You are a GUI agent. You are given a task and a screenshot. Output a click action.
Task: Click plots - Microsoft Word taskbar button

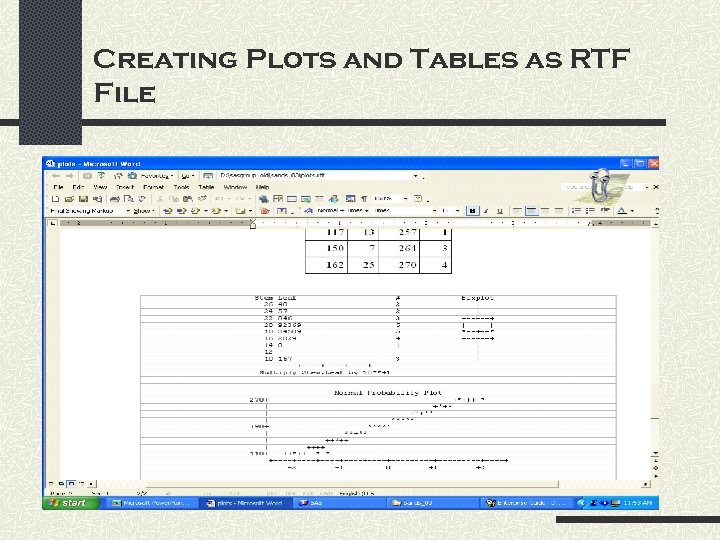point(245,503)
